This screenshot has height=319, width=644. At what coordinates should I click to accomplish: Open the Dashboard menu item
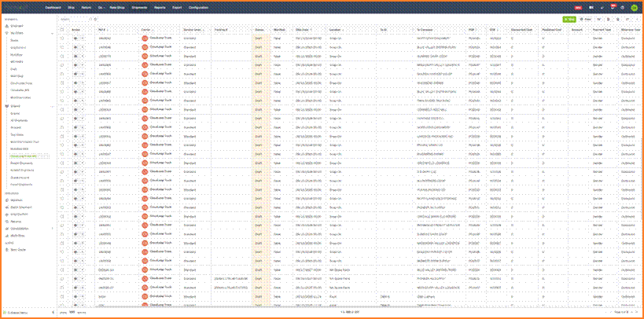click(51, 7)
